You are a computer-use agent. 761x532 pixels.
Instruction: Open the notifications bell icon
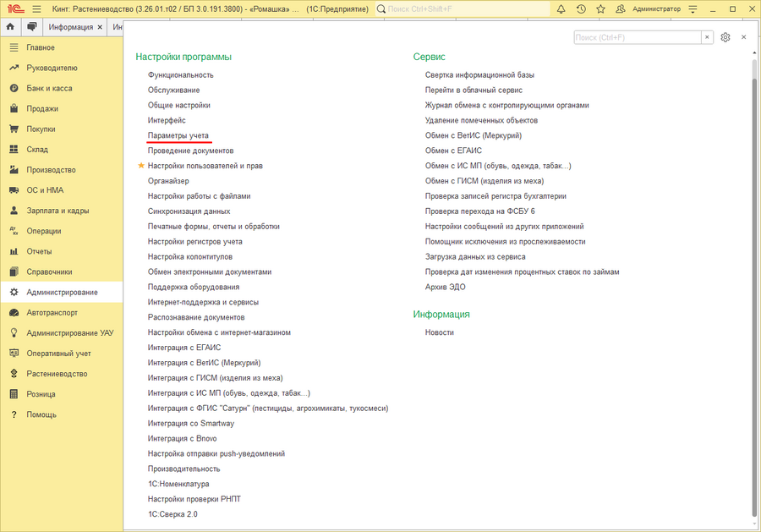[561, 8]
